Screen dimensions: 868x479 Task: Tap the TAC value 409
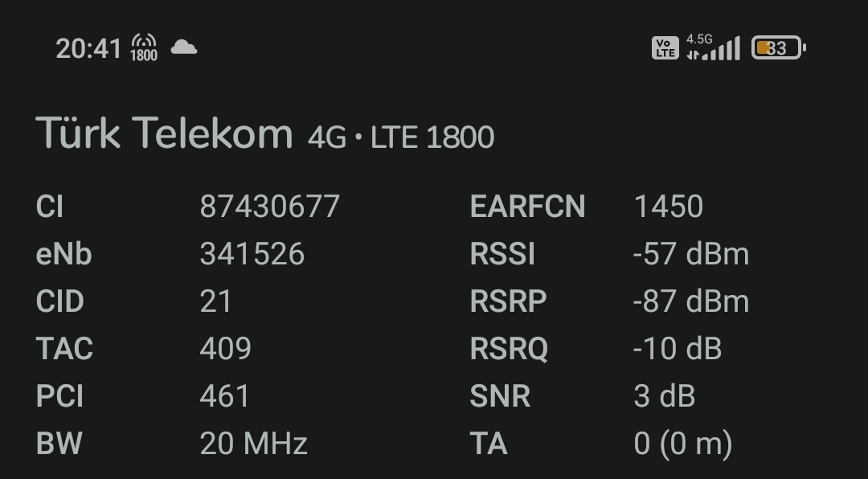pyautogui.click(x=225, y=349)
